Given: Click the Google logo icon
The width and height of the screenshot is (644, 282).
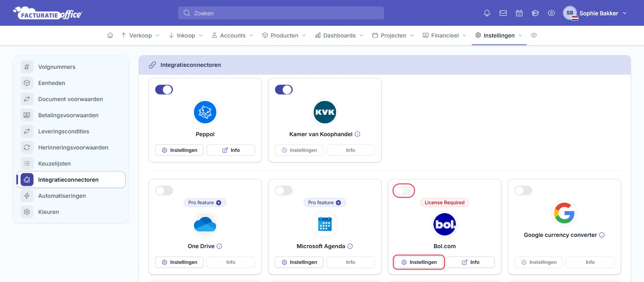Looking at the screenshot, I should pyautogui.click(x=564, y=213).
